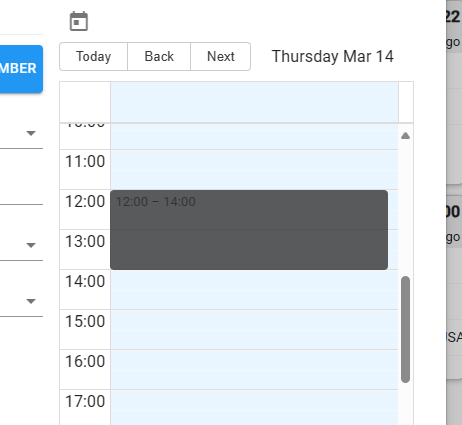462x425 pixels.
Task: Select the 17:00 time slot
Action: (x=254, y=407)
